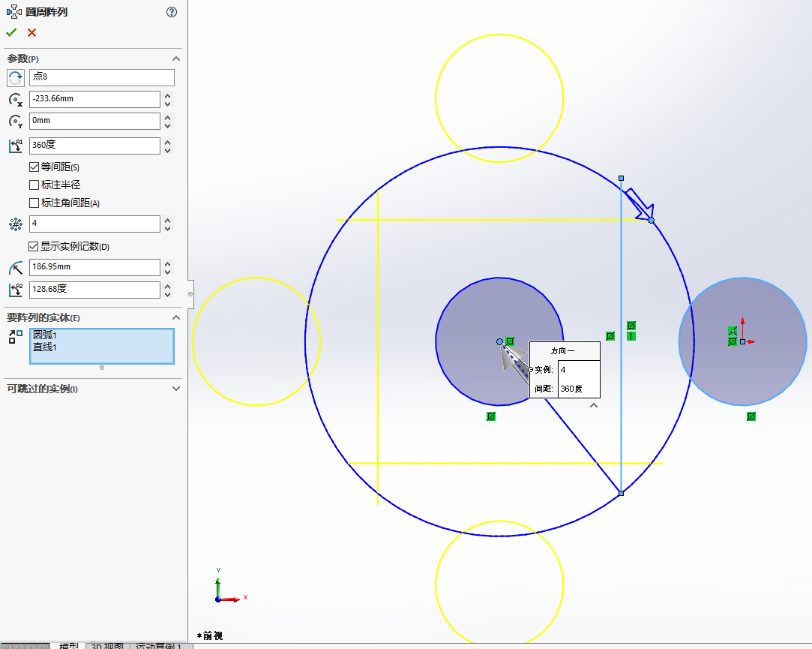
Task: Click the 方向一 callout header
Action: (x=565, y=351)
